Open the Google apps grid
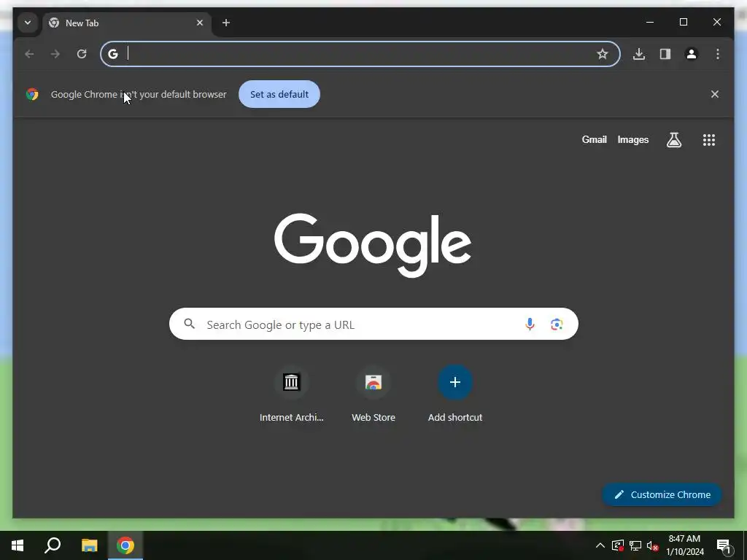Image resolution: width=747 pixels, height=560 pixels. pyautogui.click(x=709, y=139)
